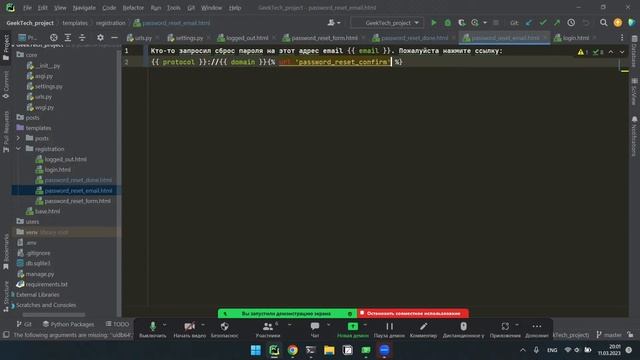Select opened file target icon in Project panel

coord(53,38)
